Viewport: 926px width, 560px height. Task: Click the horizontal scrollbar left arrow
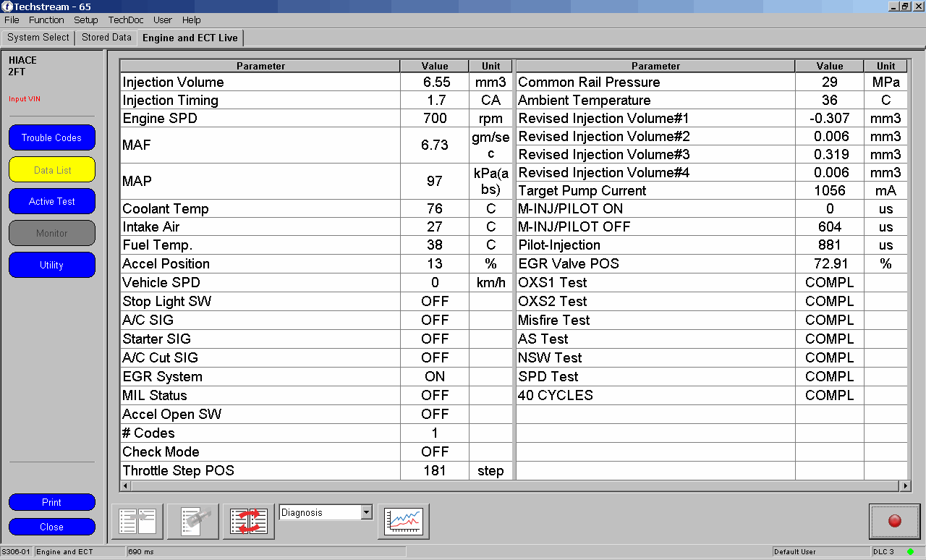(125, 486)
